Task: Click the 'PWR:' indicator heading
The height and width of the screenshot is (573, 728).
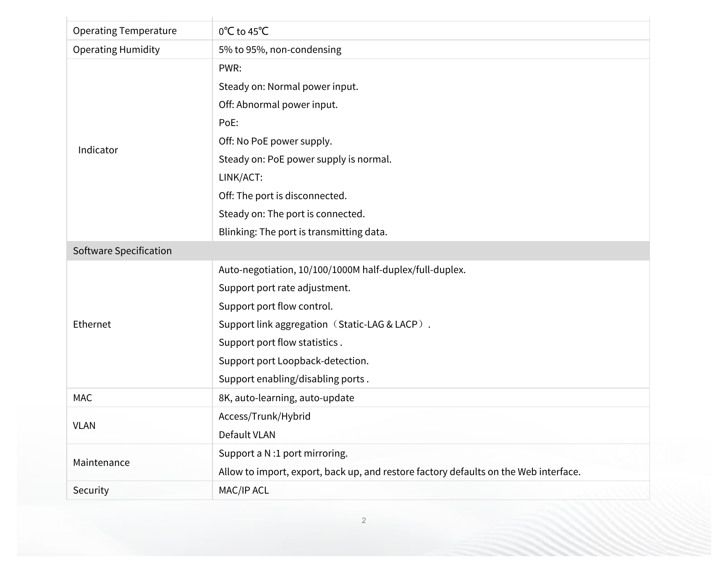Action: click(230, 68)
